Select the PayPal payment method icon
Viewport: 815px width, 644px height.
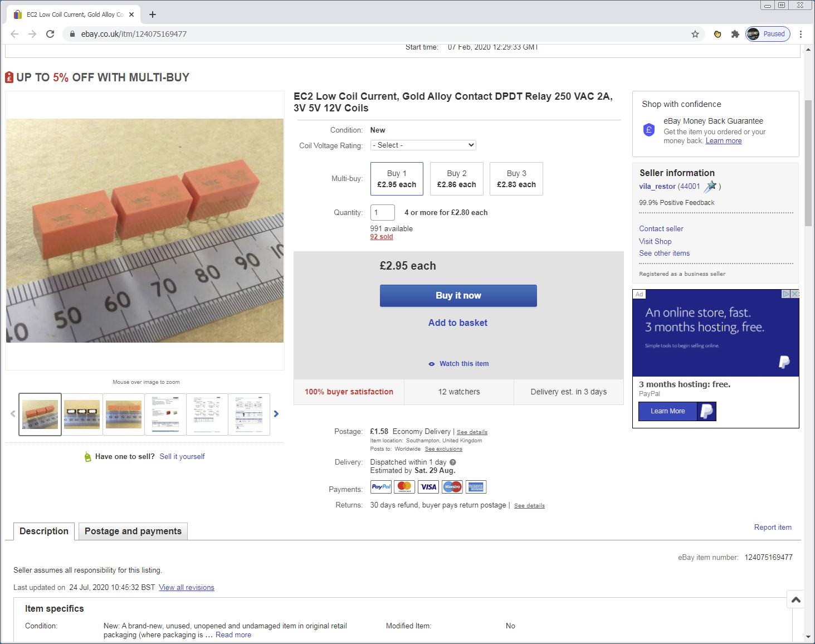point(380,486)
